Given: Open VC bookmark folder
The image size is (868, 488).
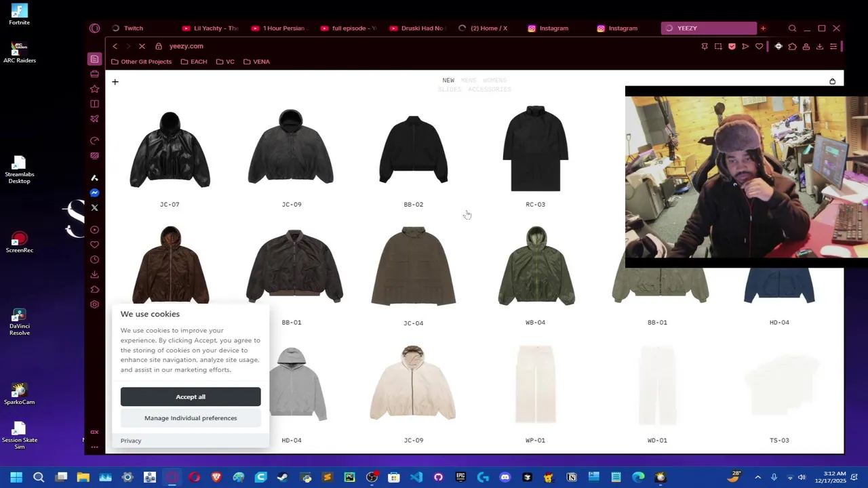Looking at the screenshot, I should click(x=225, y=62).
